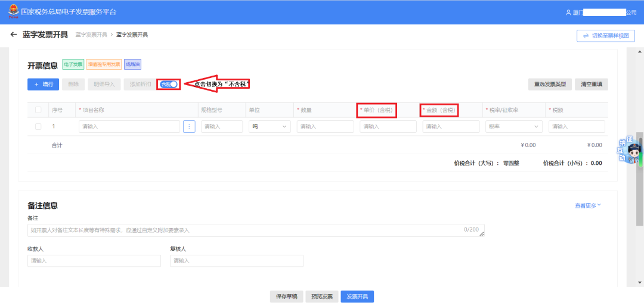Click 保存草稿 button
The height and width of the screenshot is (306, 644).
(286, 296)
